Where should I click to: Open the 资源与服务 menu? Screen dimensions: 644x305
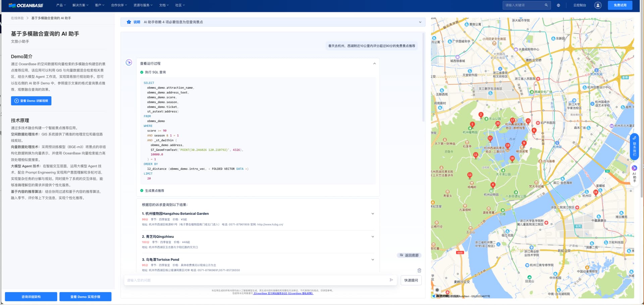click(x=143, y=5)
